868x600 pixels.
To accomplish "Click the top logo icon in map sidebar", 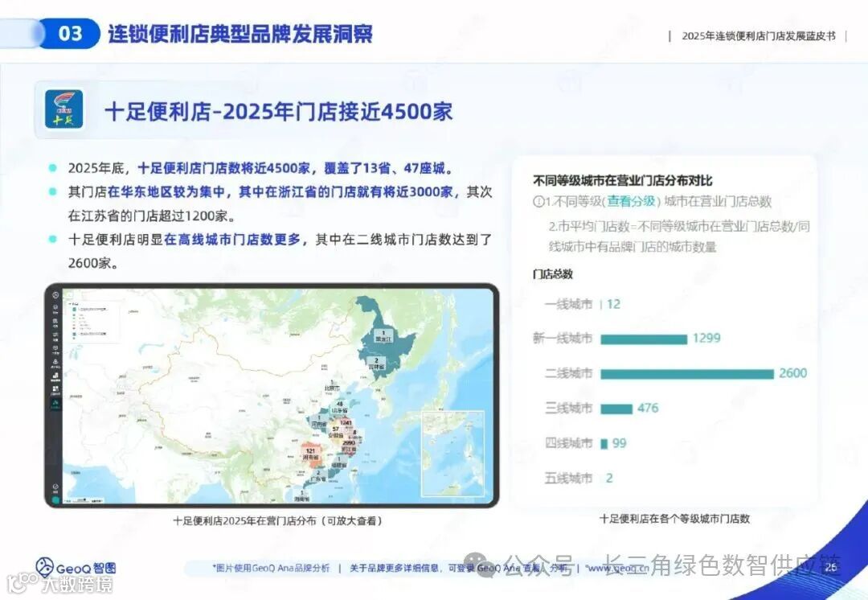I will pos(55,295).
